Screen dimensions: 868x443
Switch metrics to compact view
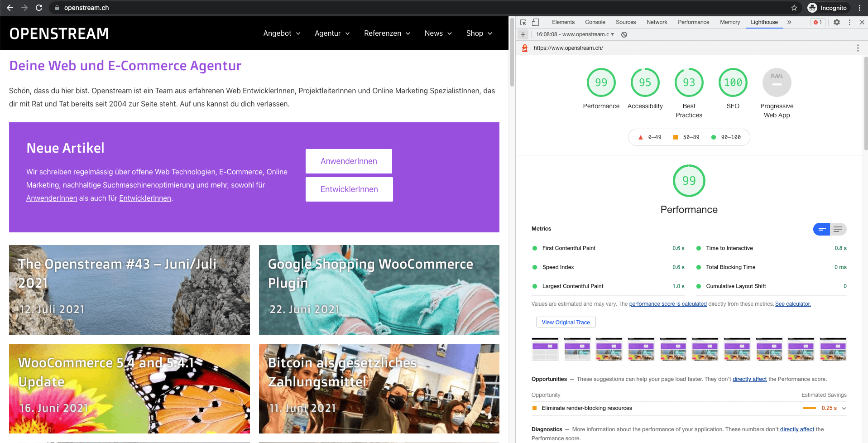point(822,229)
